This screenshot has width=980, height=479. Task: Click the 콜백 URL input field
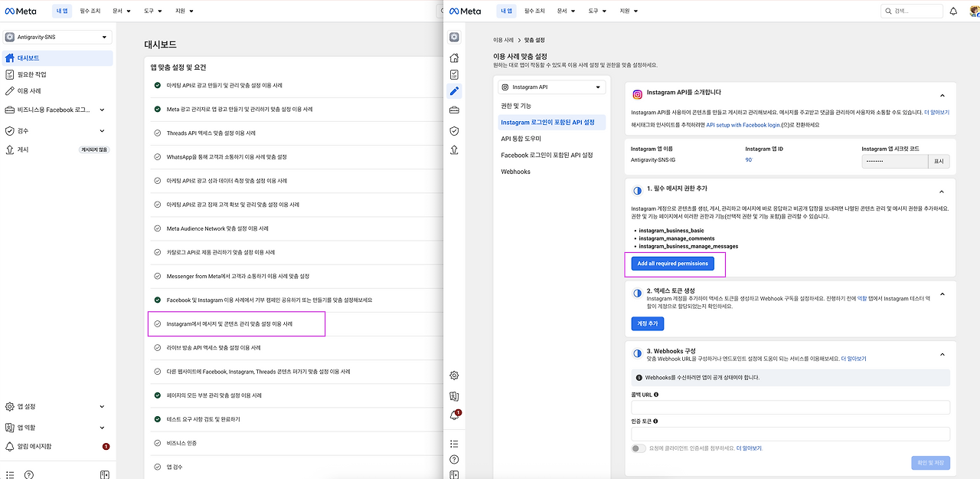tap(790, 407)
